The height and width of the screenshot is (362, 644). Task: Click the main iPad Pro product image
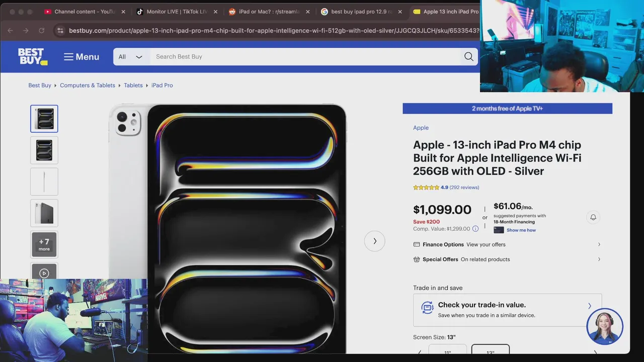coord(227,229)
